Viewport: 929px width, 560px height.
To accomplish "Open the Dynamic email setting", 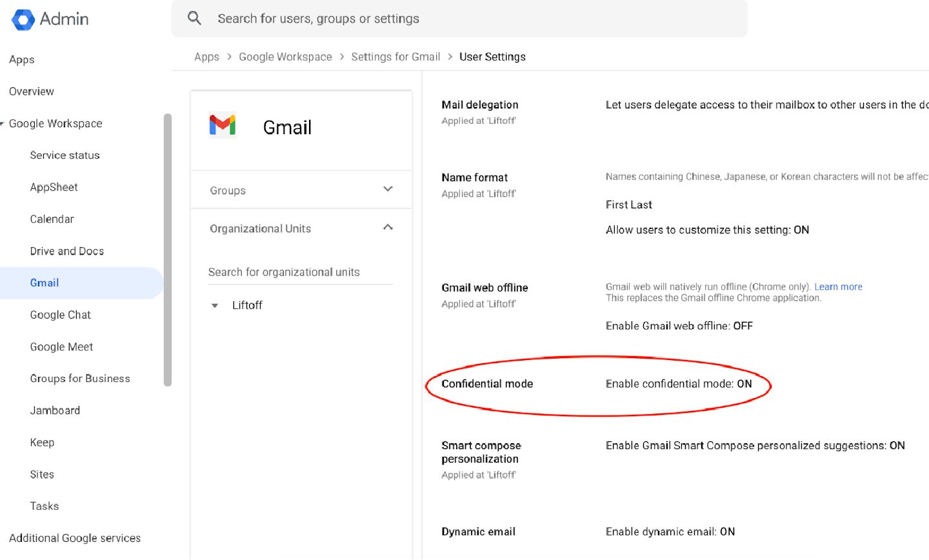I will coord(478,532).
